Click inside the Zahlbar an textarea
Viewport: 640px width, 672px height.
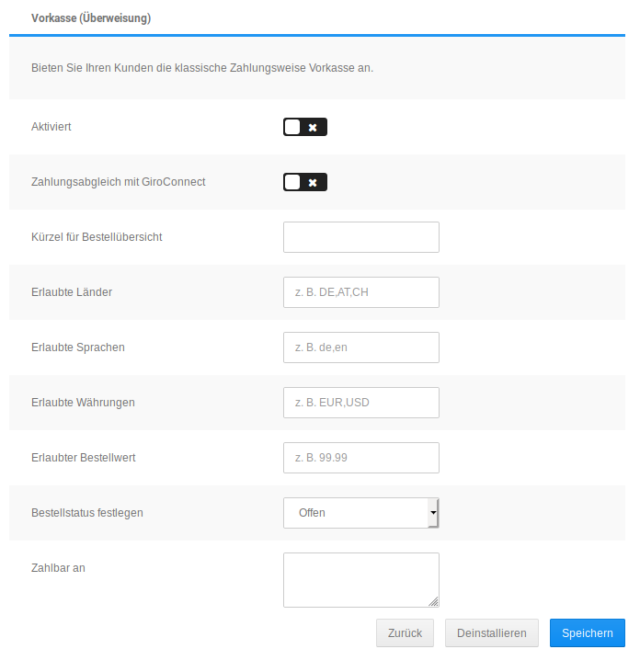(360, 579)
